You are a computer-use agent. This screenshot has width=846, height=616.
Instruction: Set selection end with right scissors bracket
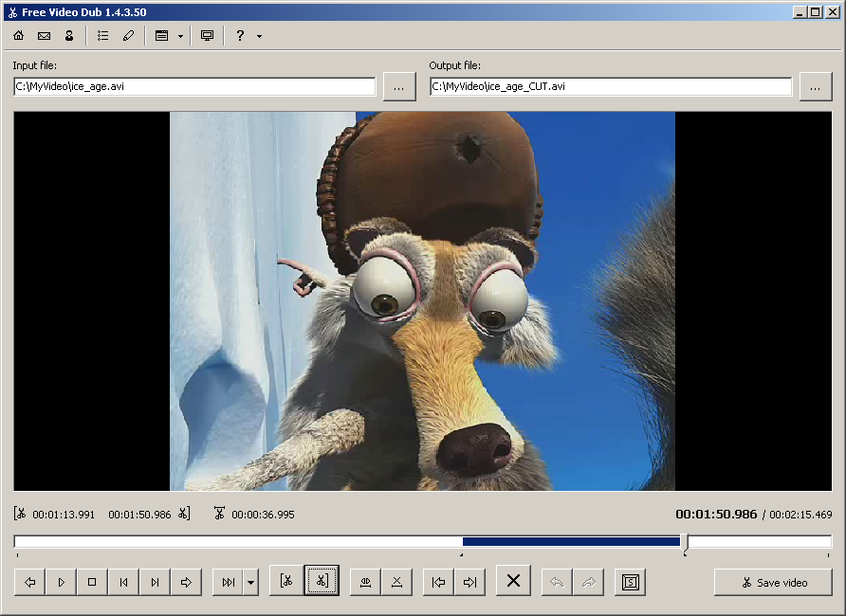pos(322,582)
